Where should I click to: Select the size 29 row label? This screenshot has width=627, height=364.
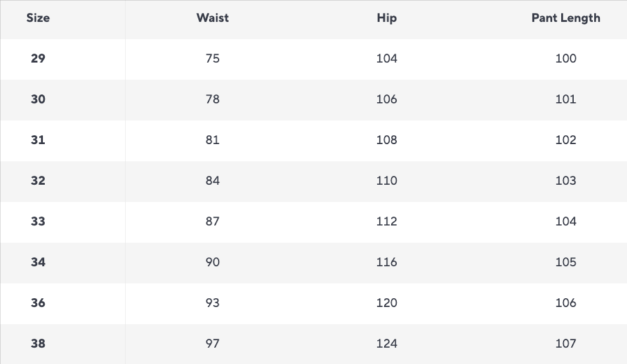[38, 59]
